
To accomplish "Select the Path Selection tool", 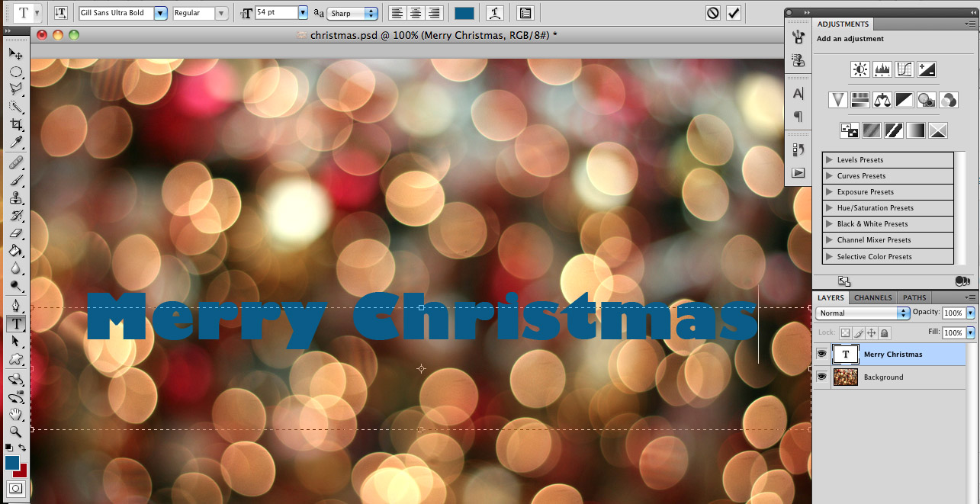I will [15, 341].
